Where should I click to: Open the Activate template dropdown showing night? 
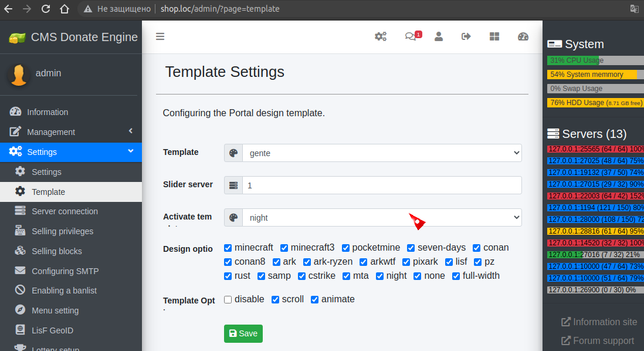click(x=381, y=218)
